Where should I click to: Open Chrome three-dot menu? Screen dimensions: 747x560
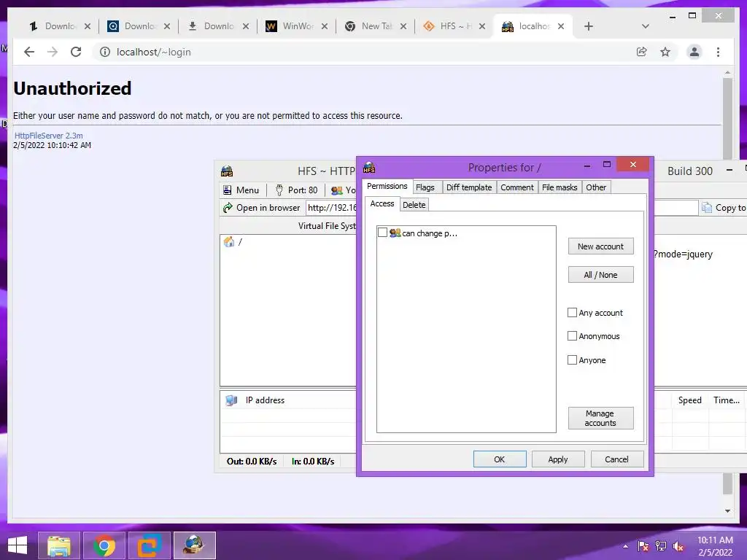click(x=718, y=52)
